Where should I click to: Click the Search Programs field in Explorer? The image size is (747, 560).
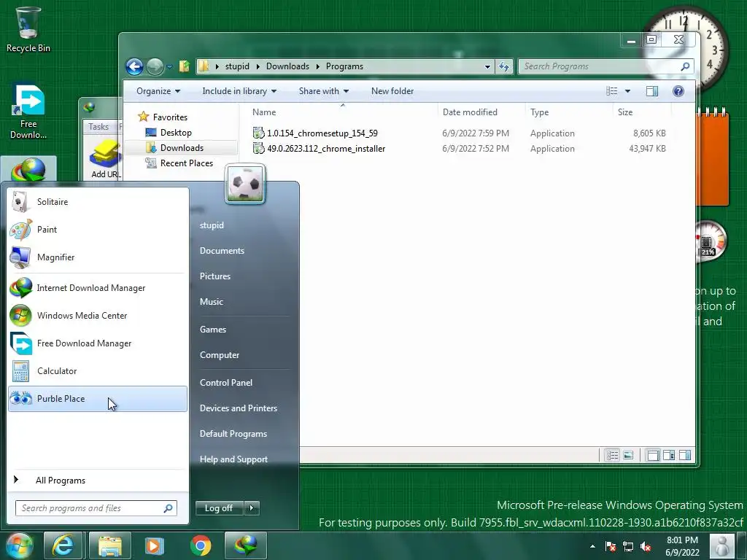[x=605, y=66]
